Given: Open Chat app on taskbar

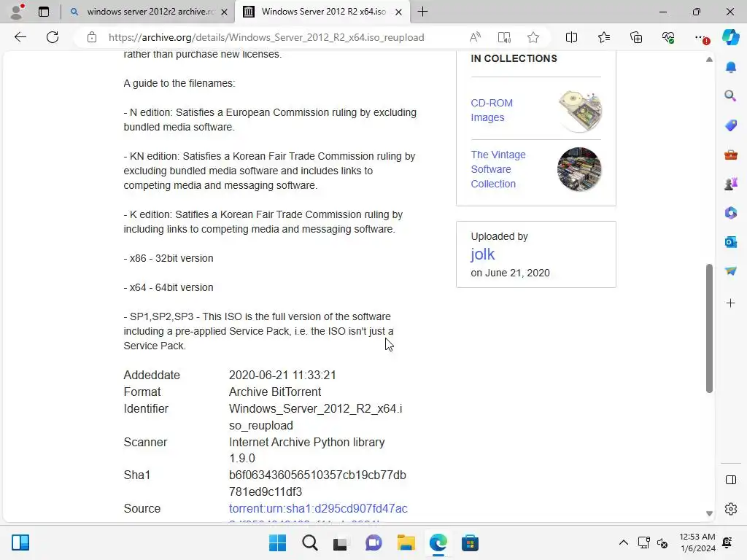Looking at the screenshot, I should click(x=373, y=542).
